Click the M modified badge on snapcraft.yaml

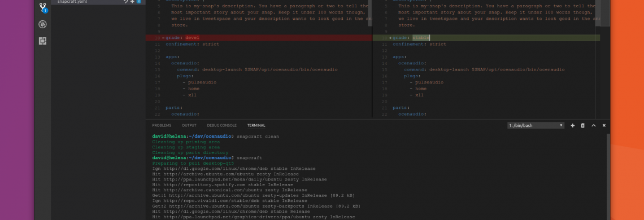(139, 2)
